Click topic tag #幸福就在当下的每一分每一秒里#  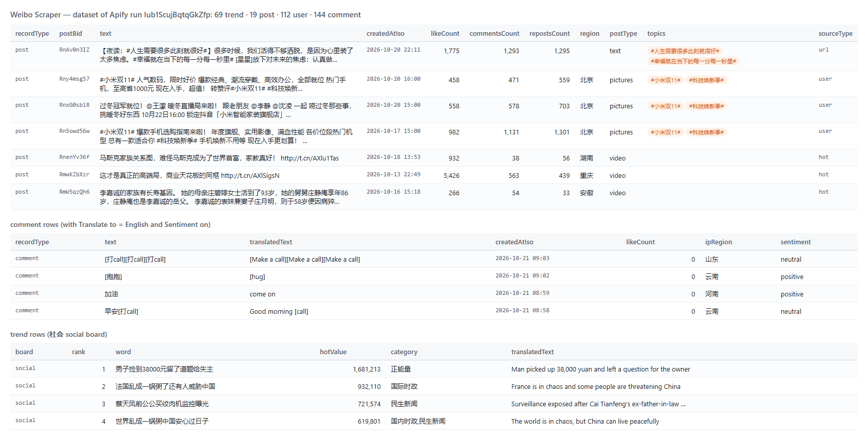(693, 61)
